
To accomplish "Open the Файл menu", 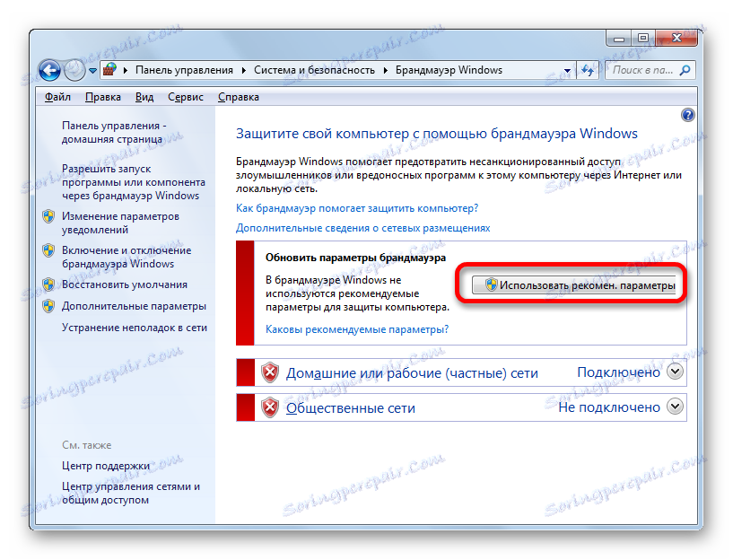I will coord(57,97).
